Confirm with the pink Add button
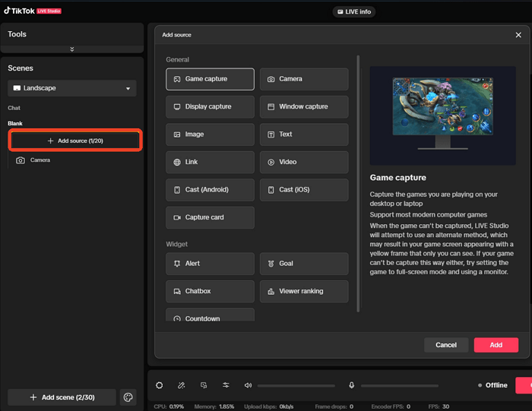 coord(496,345)
